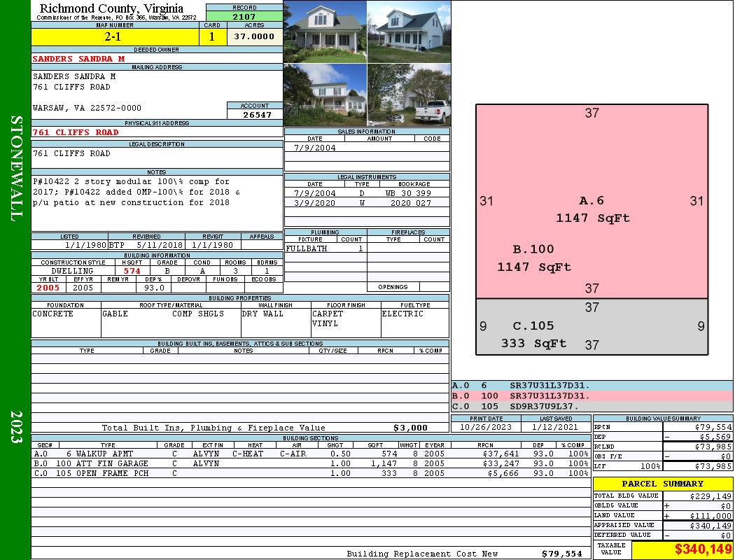Image resolution: width=735 pixels, height=560 pixels.
Task: Select building section row A.0 WALKUP APMT
Action: (x=311, y=454)
